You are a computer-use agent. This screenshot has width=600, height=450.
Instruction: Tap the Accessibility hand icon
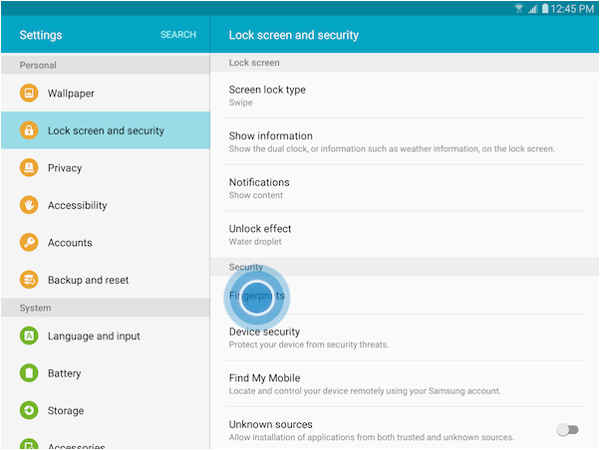[29, 205]
